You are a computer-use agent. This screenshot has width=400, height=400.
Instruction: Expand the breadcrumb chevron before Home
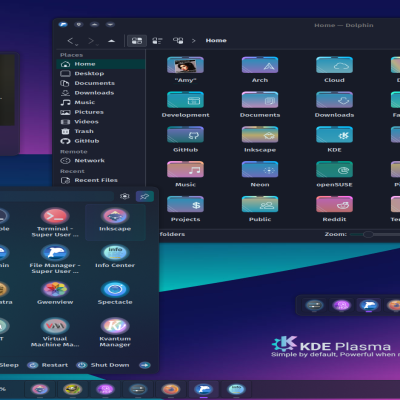pos(193,41)
